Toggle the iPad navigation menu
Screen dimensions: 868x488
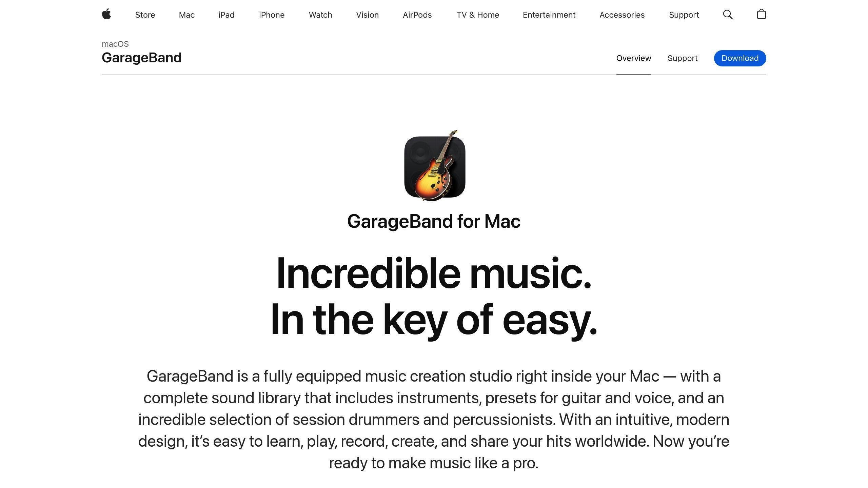point(226,15)
